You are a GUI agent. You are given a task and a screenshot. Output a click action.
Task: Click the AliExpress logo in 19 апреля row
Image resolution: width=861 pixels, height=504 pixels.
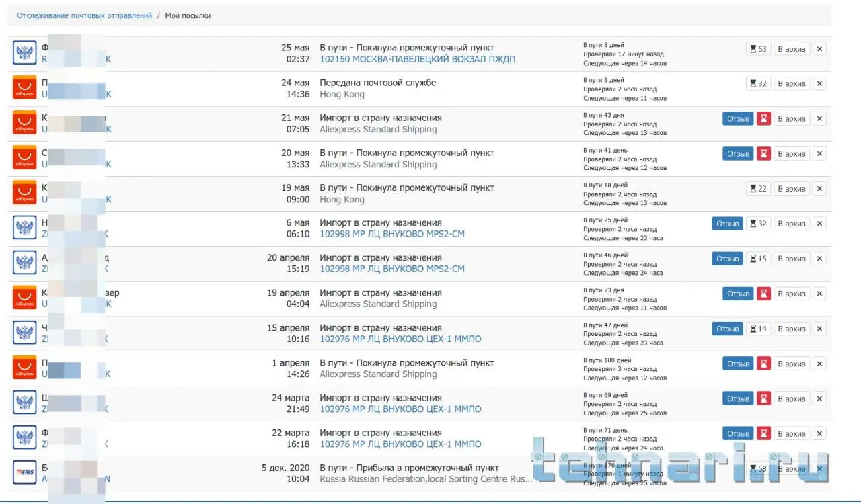pos(25,298)
